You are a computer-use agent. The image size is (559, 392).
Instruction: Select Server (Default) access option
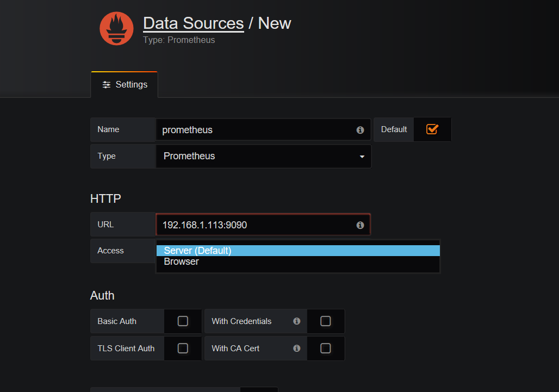pyautogui.click(x=298, y=251)
